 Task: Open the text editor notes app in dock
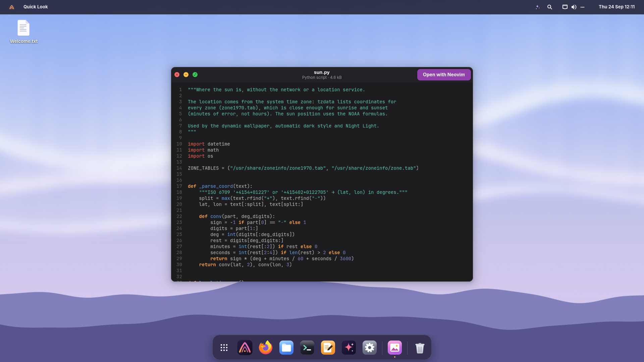(328, 348)
